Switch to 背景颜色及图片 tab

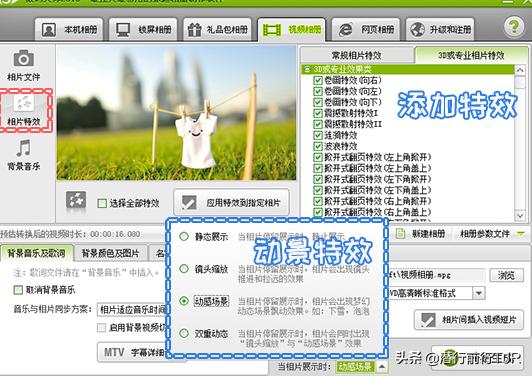point(111,253)
